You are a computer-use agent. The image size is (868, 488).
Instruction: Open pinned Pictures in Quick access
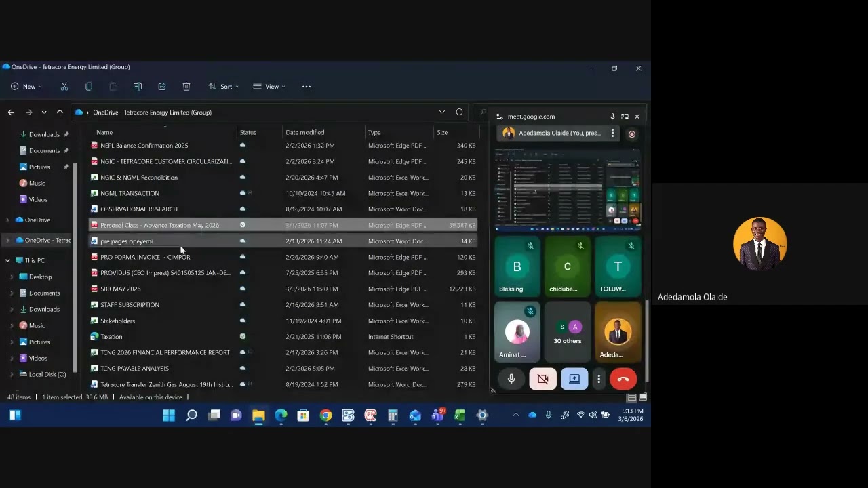click(39, 167)
